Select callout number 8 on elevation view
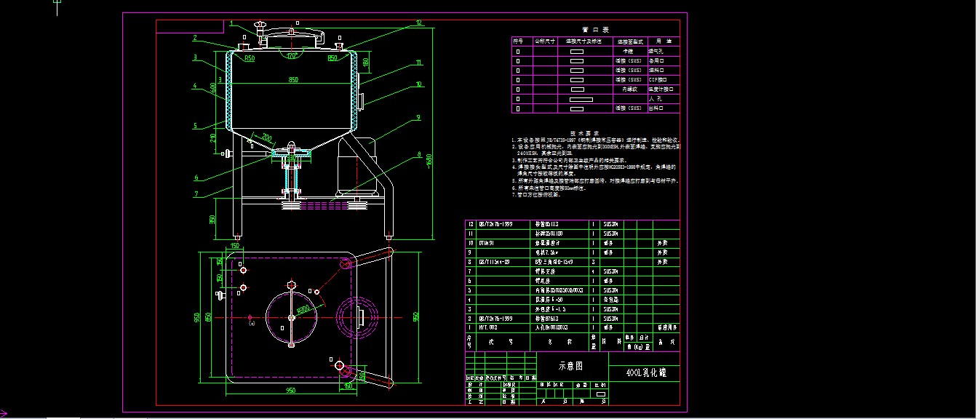The height and width of the screenshot is (419, 980). tap(420, 154)
